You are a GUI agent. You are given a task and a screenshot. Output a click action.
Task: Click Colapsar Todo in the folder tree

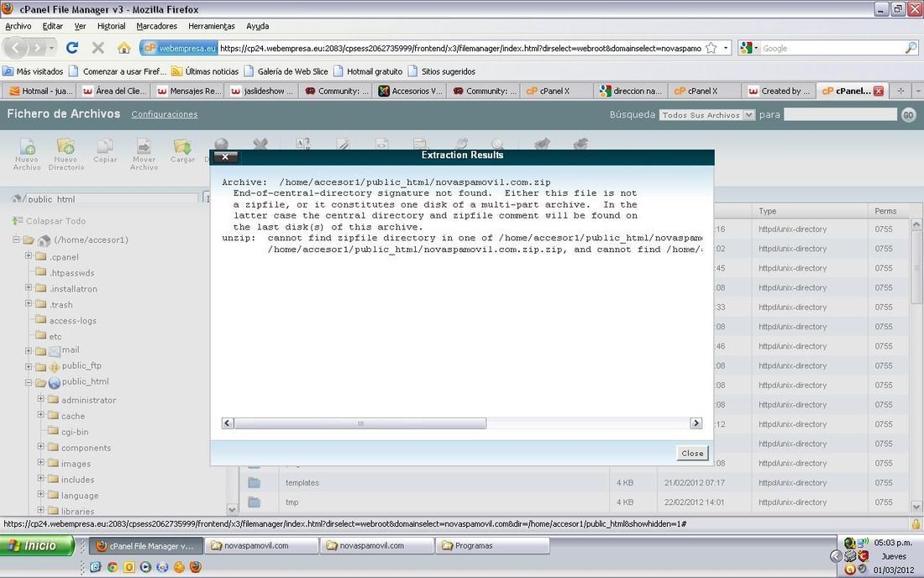coord(50,221)
